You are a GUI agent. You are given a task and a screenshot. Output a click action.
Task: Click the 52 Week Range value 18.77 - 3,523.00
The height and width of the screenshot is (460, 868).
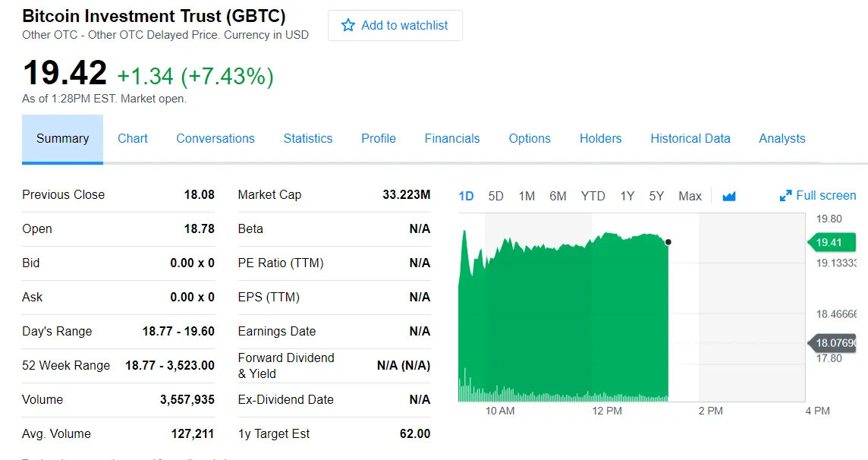[x=170, y=366]
